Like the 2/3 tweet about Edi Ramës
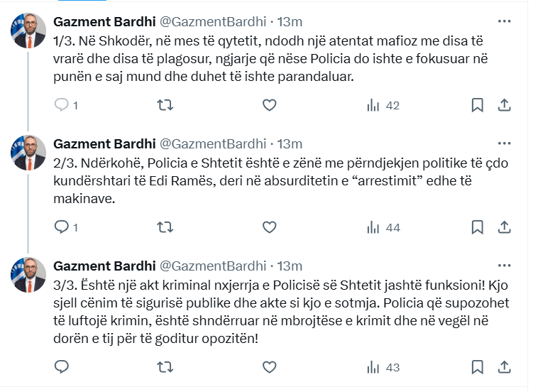The image size is (538, 392). pos(269,227)
